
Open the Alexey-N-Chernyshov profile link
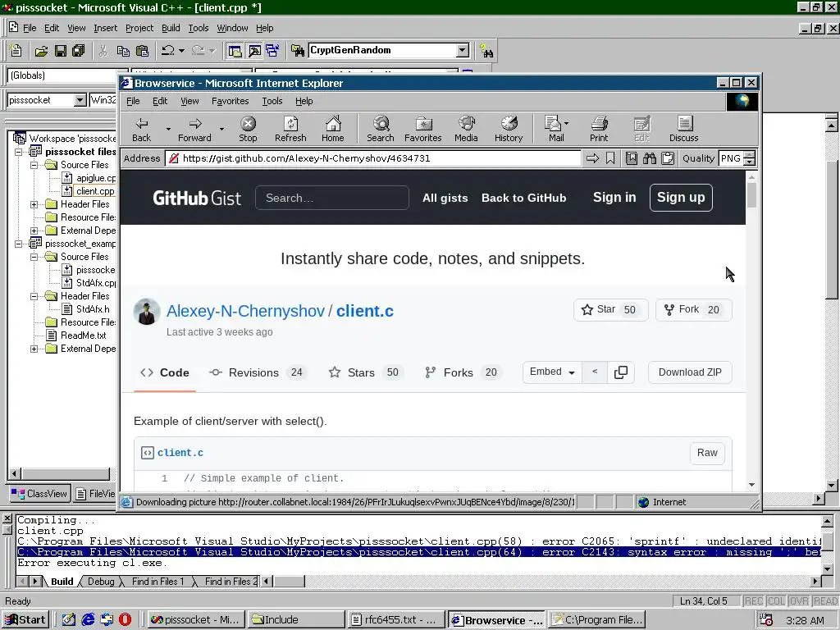pyautogui.click(x=245, y=311)
